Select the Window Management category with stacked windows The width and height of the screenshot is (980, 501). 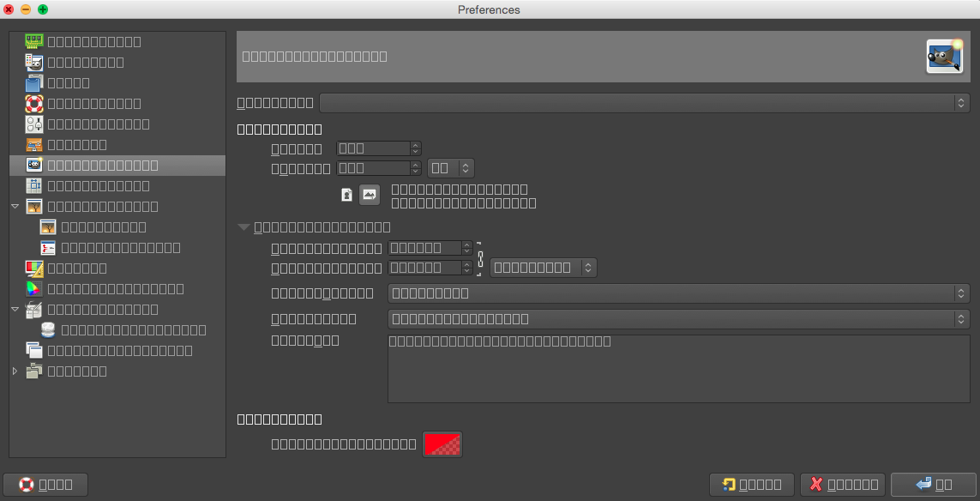(x=117, y=351)
